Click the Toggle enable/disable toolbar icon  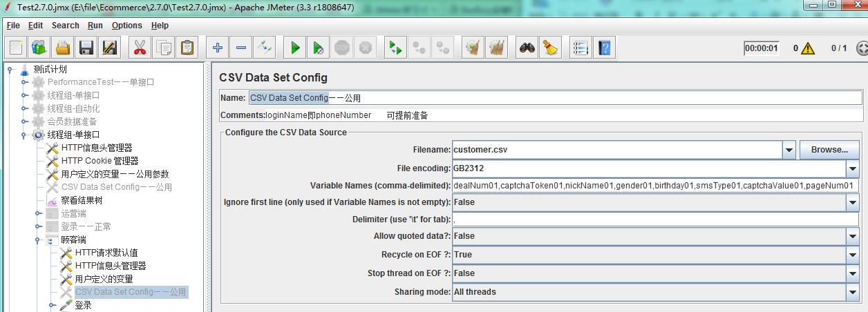[x=264, y=48]
